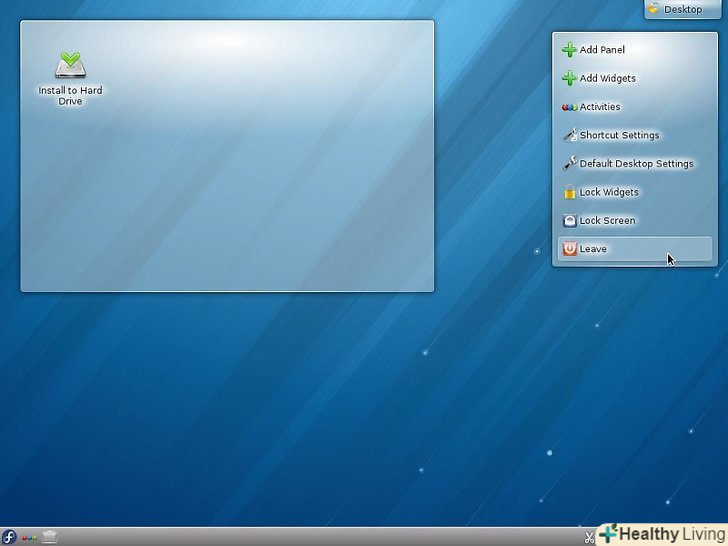Click the three-dot icon beside Activities

coord(569,107)
